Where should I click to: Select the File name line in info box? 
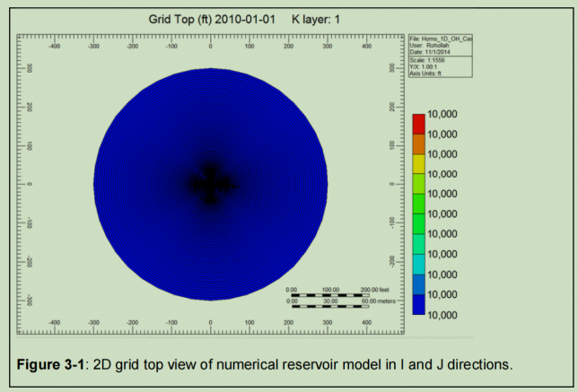coord(440,39)
